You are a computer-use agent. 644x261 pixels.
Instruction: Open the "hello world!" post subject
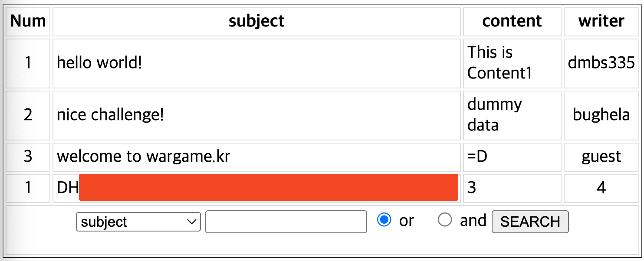(x=99, y=63)
